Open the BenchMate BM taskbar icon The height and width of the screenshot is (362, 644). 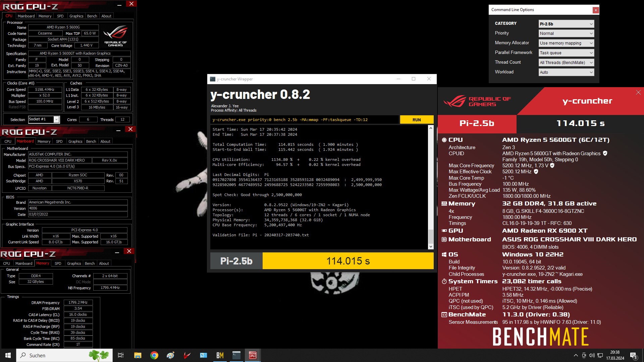pyautogui.click(x=220, y=355)
